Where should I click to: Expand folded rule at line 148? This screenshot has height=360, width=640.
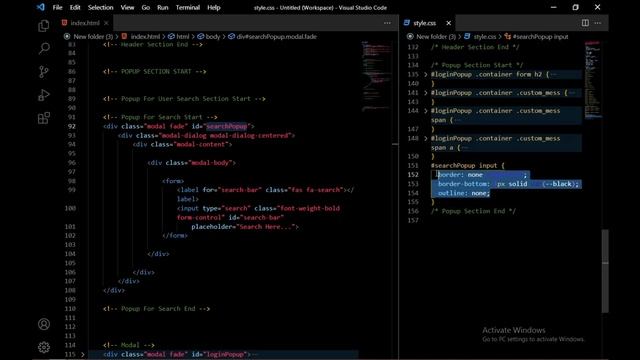point(425,138)
